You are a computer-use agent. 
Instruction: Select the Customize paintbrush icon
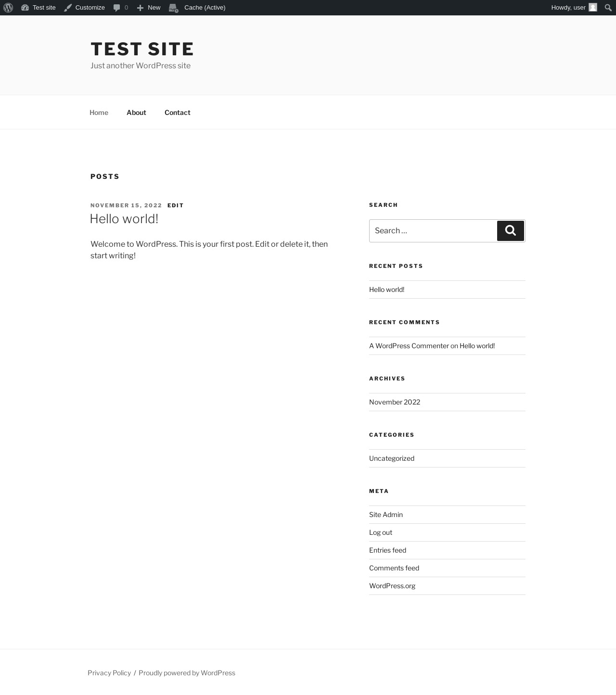click(x=68, y=7)
